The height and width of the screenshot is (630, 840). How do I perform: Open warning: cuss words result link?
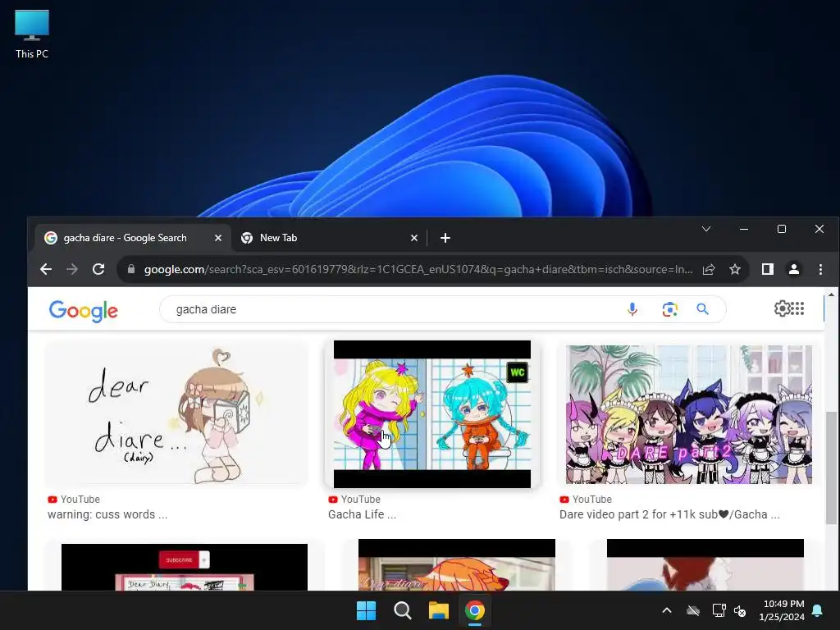[x=107, y=514]
